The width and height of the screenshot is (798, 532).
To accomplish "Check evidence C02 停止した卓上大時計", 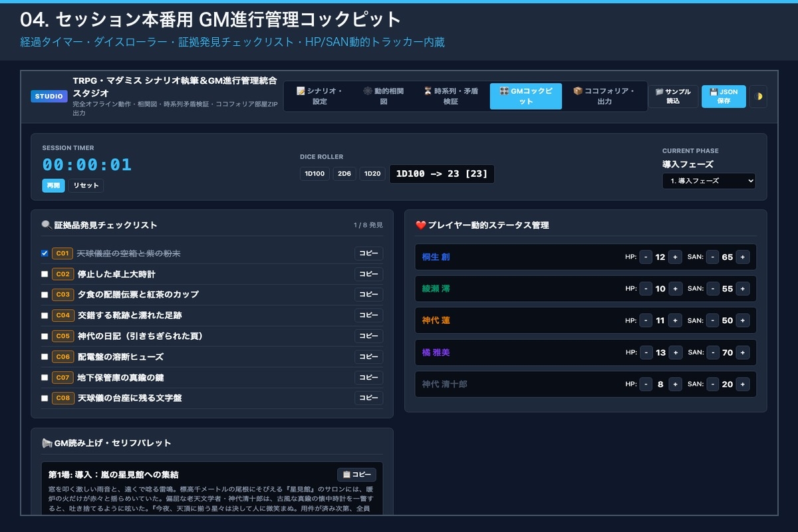I will point(45,274).
